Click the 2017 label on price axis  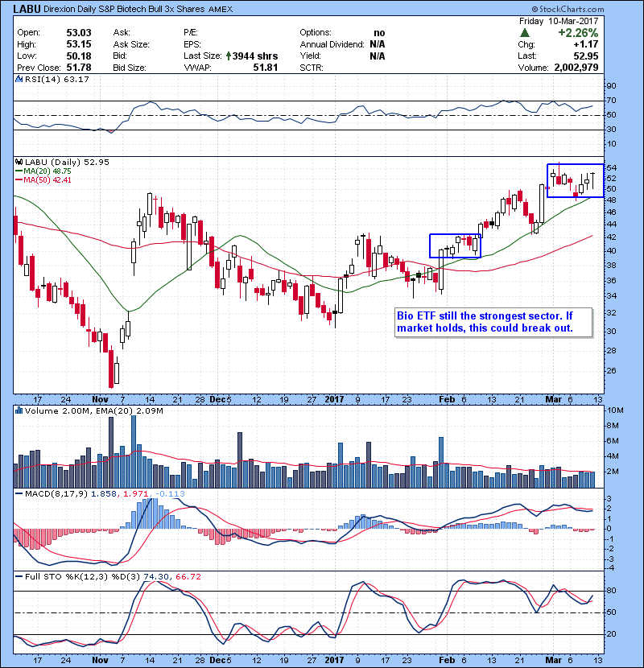point(334,400)
